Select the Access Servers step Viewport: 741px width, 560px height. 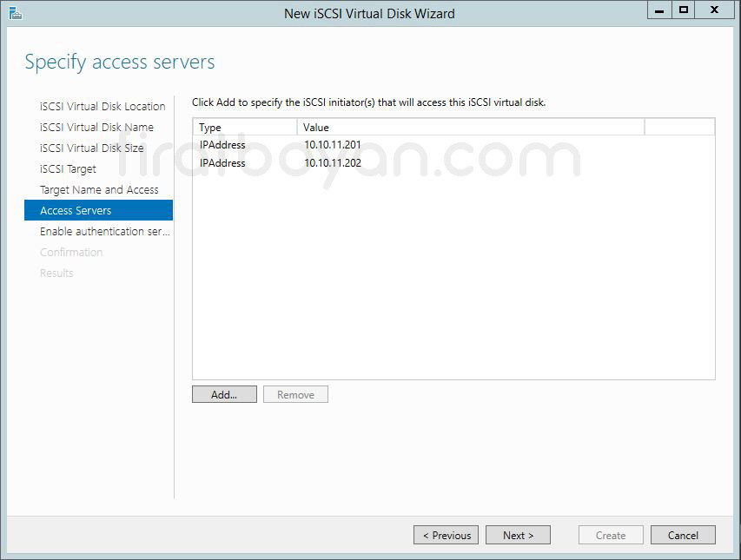[98, 210]
